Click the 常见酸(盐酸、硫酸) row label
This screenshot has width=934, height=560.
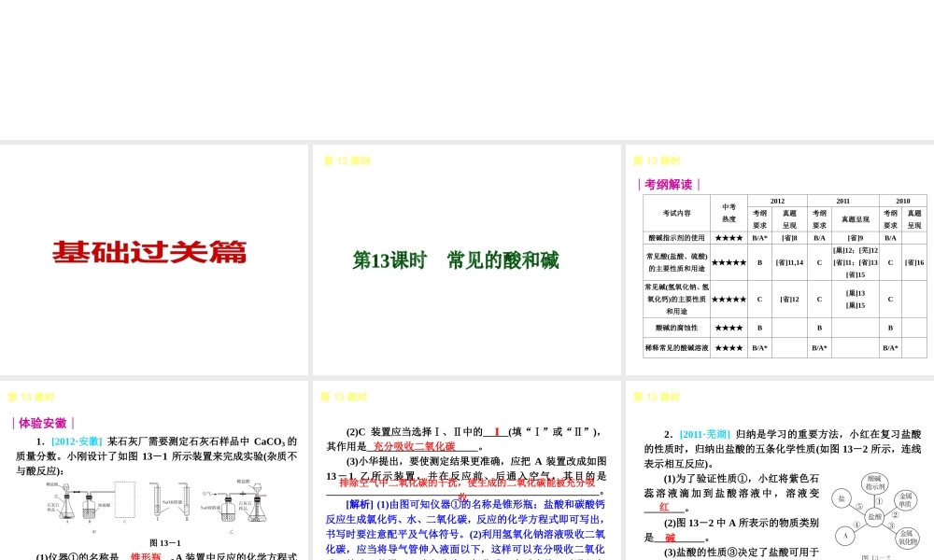(x=676, y=262)
